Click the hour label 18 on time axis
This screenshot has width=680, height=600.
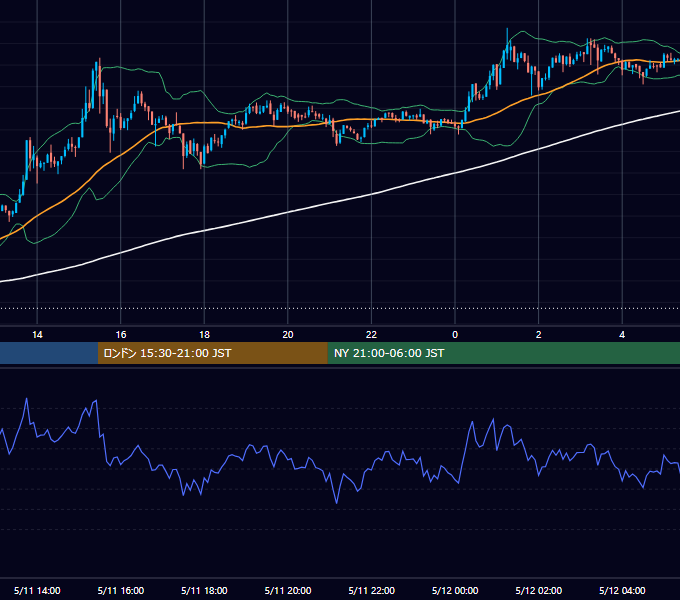click(204, 335)
